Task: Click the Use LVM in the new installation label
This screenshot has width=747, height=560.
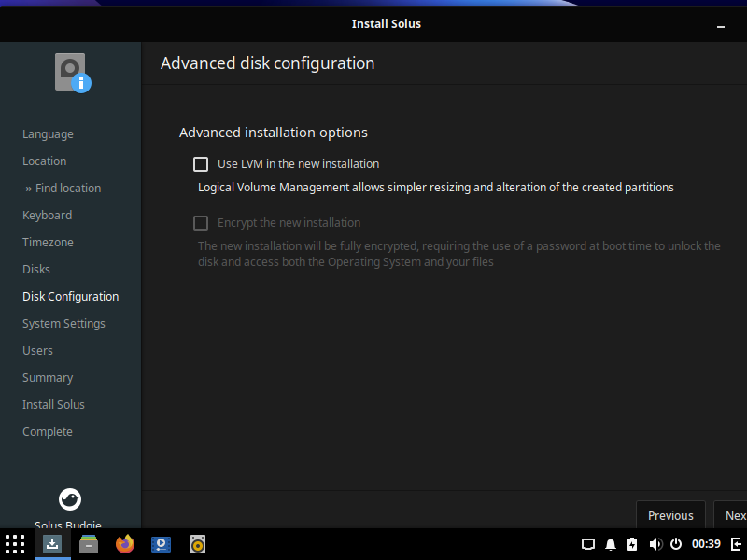Action: [x=298, y=164]
